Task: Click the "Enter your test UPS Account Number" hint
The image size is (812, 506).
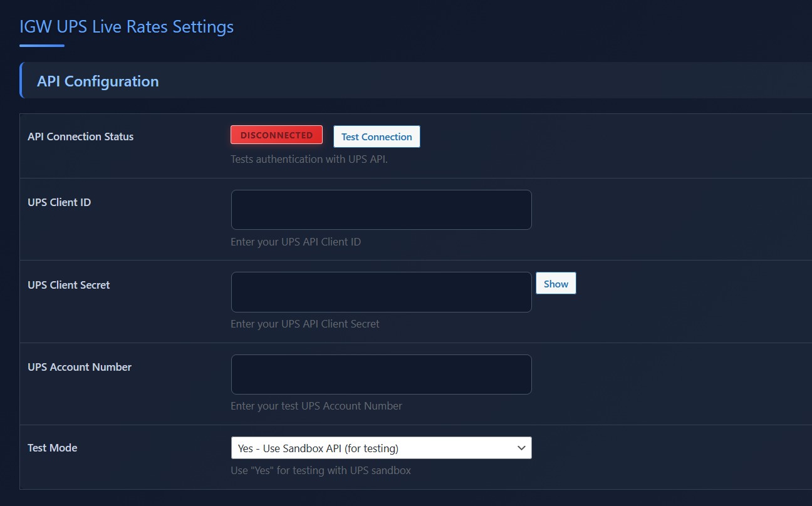Action: (316, 406)
